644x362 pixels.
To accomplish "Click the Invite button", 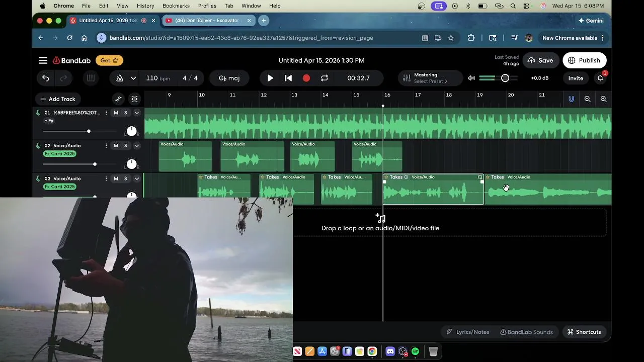I will tap(576, 78).
